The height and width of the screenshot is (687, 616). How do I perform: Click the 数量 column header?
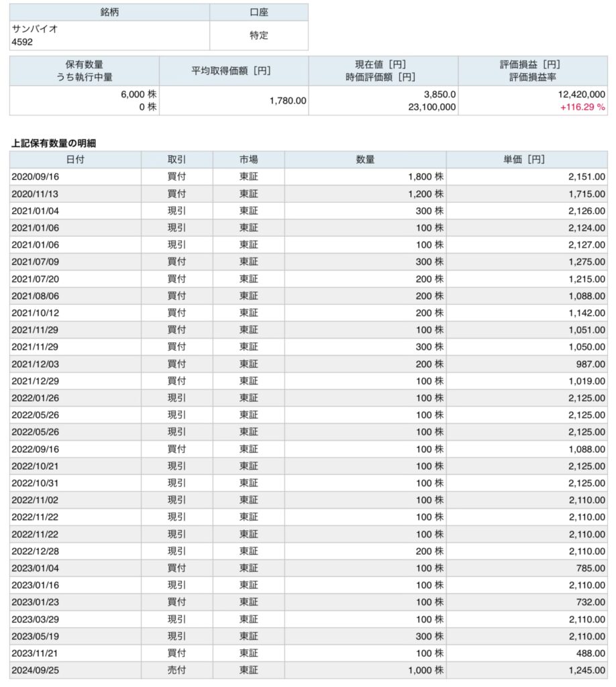tap(364, 160)
